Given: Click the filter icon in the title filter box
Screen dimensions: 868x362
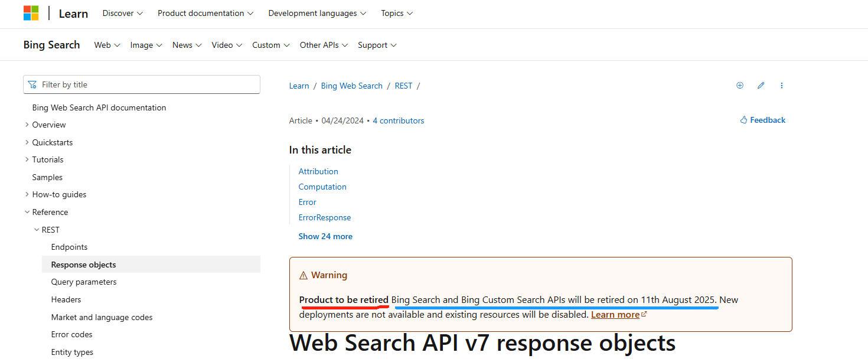Looking at the screenshot, I should click(32, 84).
